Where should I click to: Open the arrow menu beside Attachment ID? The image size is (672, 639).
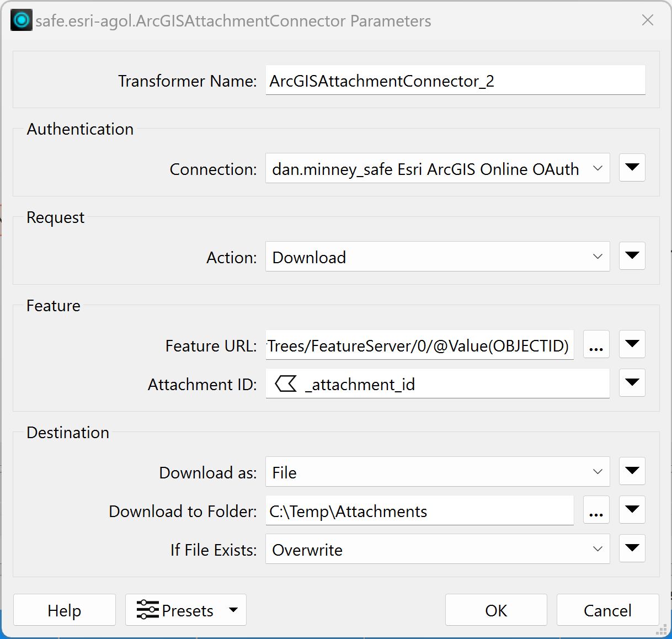pyautogui.click(x=632, y=382)
